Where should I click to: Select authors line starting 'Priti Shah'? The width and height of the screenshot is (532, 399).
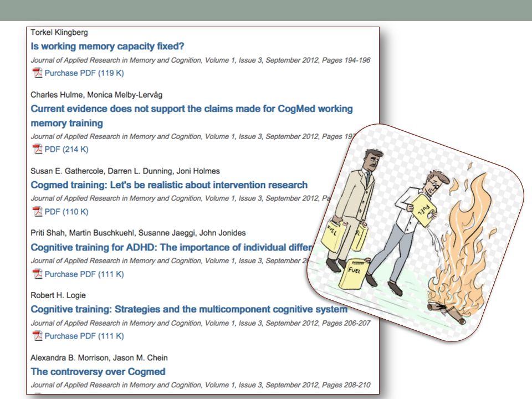tap(138, 233)
